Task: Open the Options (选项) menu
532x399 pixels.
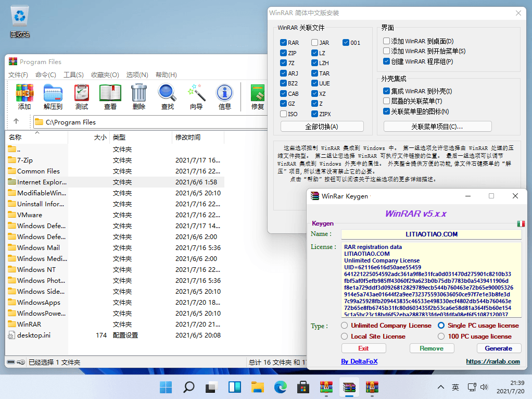Action: pos(137,74)
